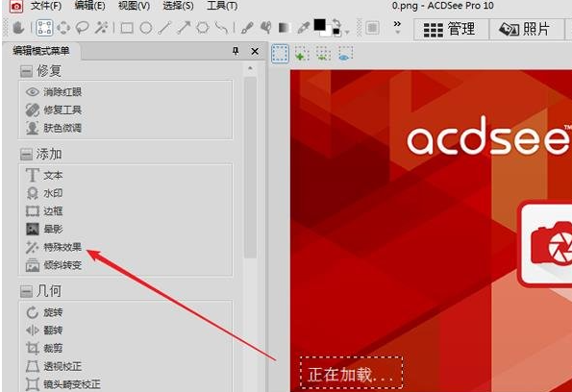Select the Gradient fill tool
The image size is (572, 392).
tap(285, 28)
